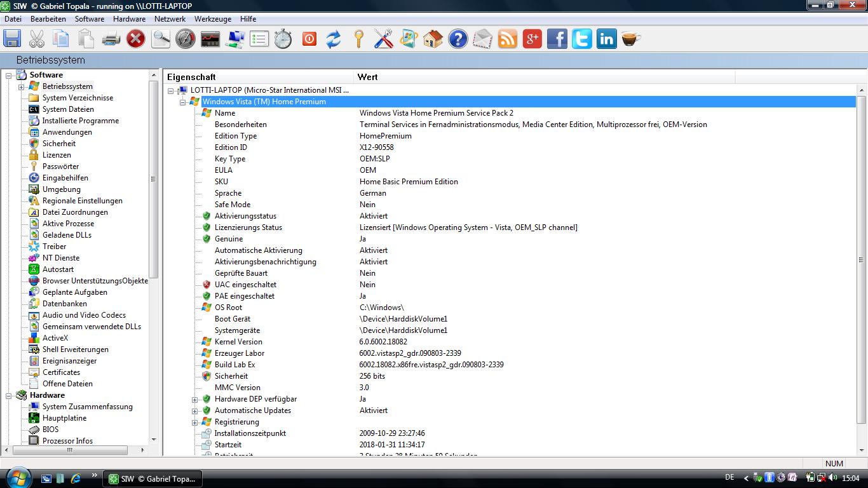The image size is (868, 488).
Task: Select Aktive Prozesse in the sidebar
Action: [x=68, y=224]
